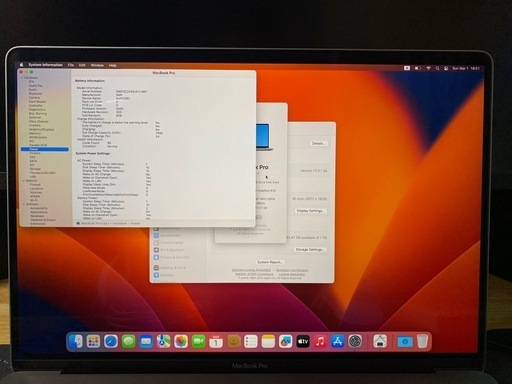Open the Edit menu
Image resolution: width=512 pixels, height=384 pixels.
click(82, 65)
